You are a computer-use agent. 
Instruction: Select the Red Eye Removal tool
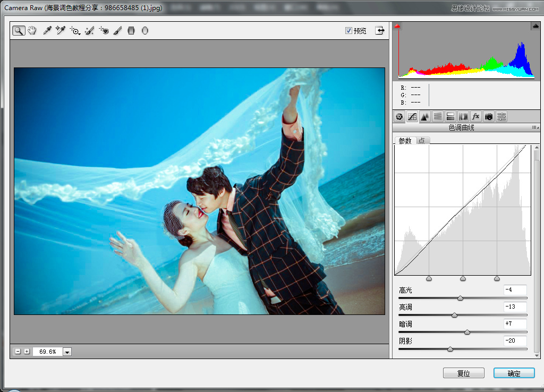104,31
